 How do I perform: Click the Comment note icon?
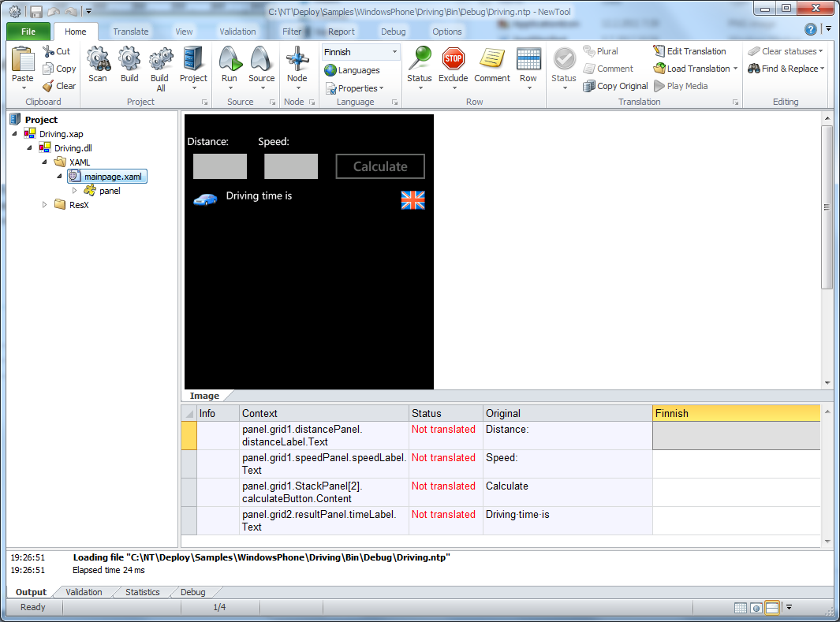point(492,59)
